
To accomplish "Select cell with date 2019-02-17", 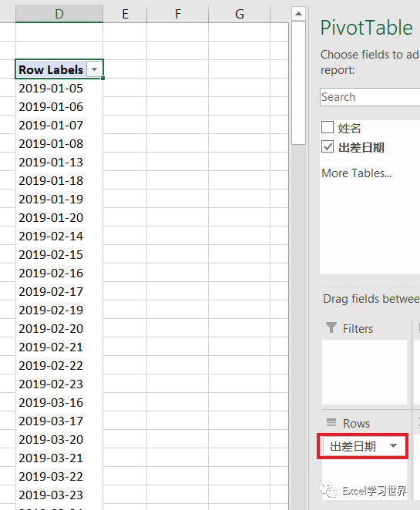I will [x=59, y=292].
